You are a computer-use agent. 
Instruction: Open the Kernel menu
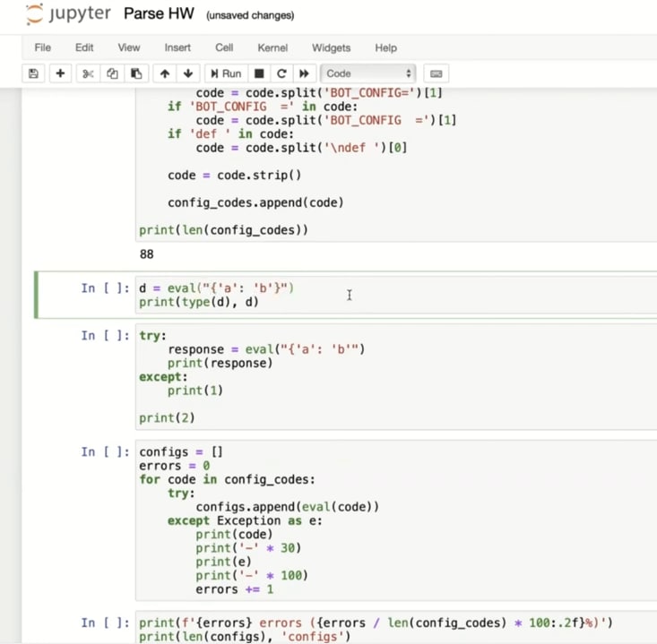coord(272,47)
